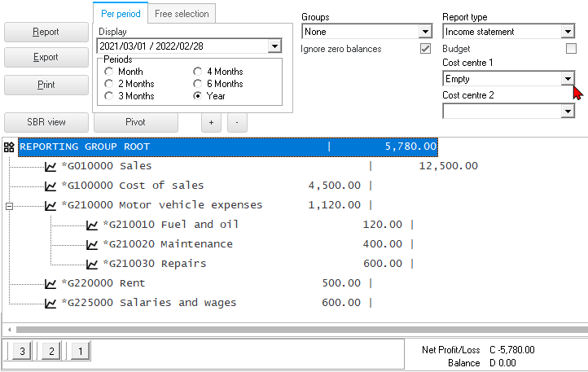Click the Motor vehicle expenses chart icon
Viewport: 588px width, 372px height.
(51, 205)
